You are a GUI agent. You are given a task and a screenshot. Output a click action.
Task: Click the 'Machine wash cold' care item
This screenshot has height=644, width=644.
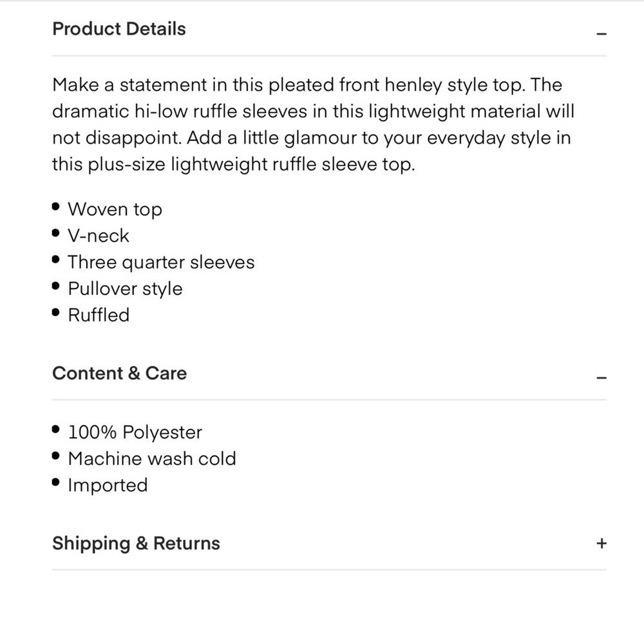point(152,459)
